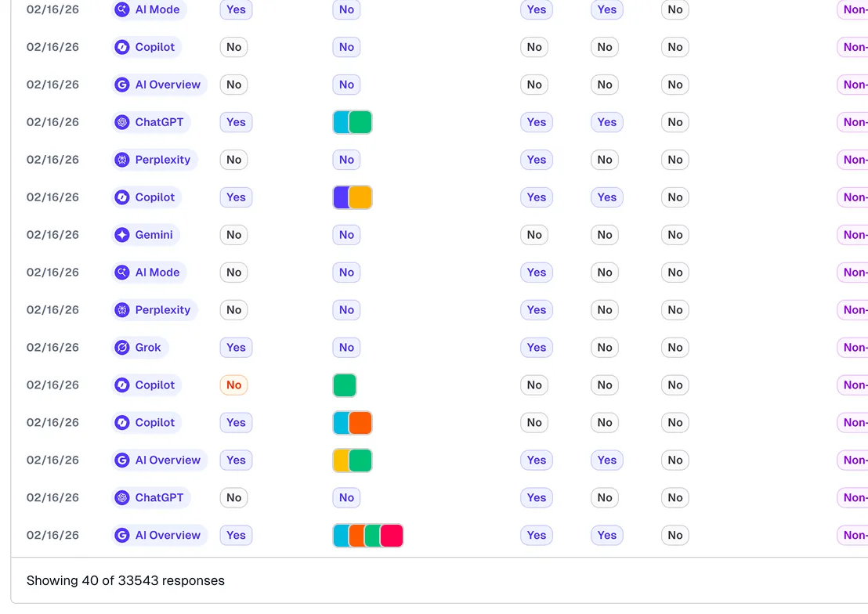Click the Grok platform icon
Viewport: 868px width, 614px height.
click(x=122, y=347)
